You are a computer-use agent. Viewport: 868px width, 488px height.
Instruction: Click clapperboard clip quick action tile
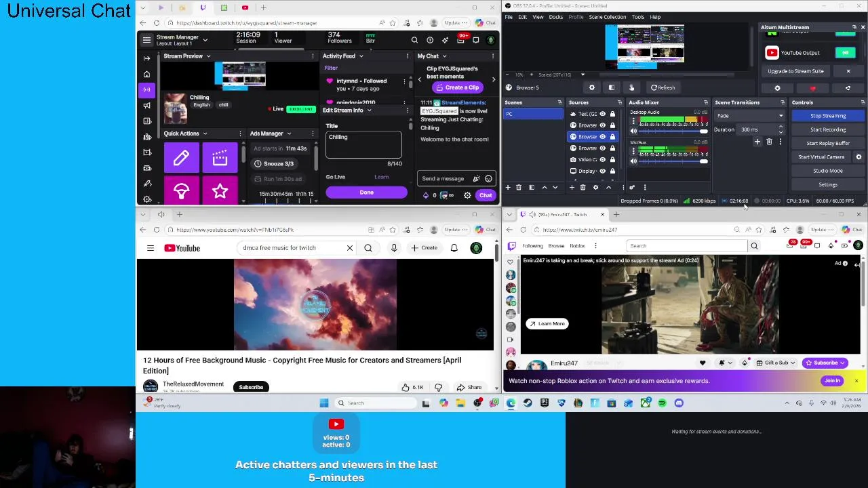pos(220,158)
